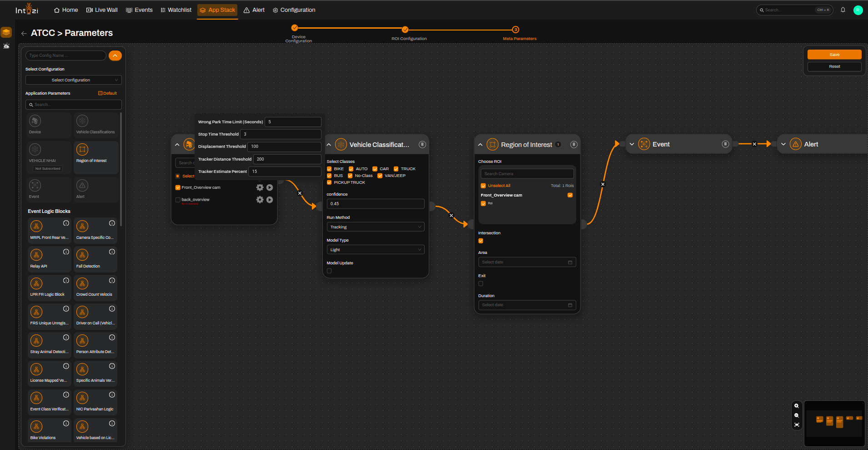Open the notifications bell icon
Screen dimensions: 868x450
843,10
